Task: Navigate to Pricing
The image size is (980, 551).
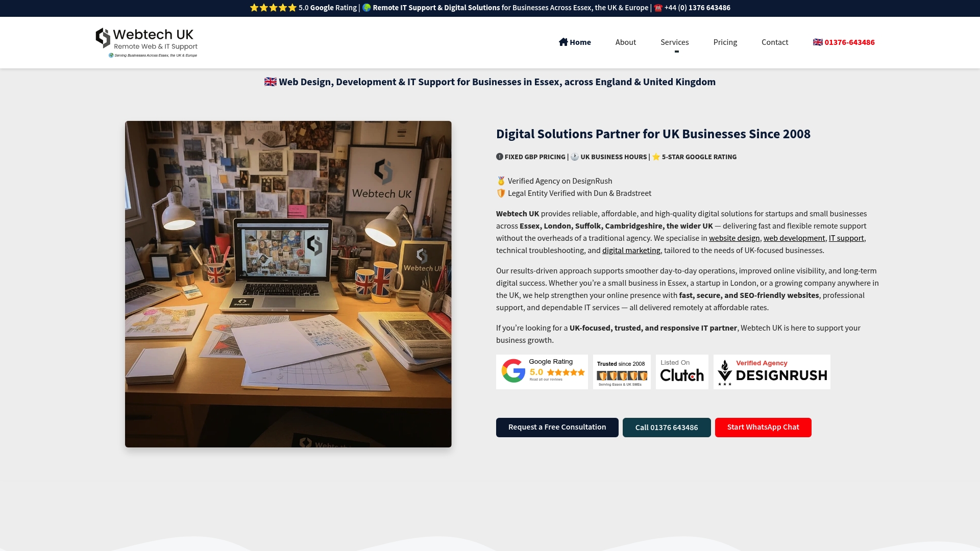Action: [x=725, y=42]
